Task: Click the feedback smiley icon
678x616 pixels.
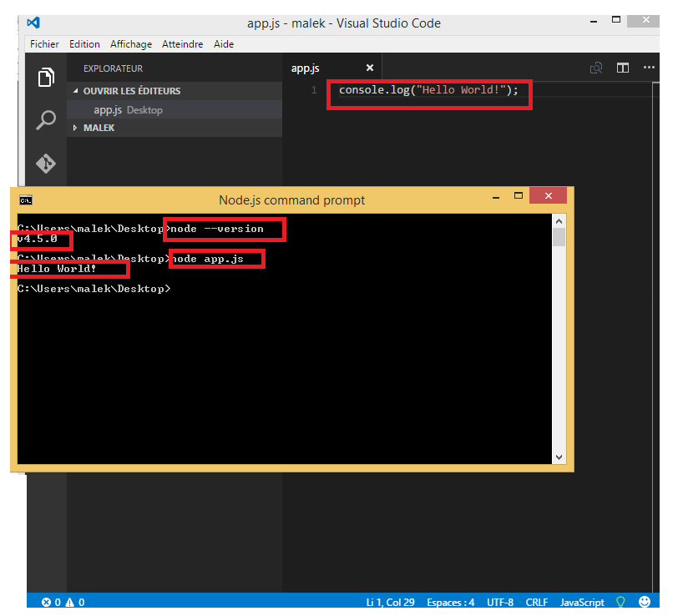Action: (645, 601)
